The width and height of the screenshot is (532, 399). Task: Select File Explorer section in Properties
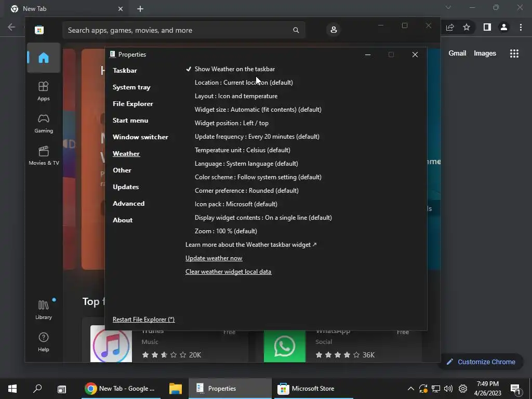coord(132,104)
